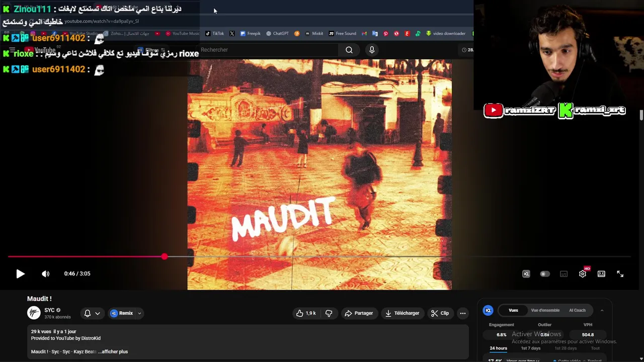The image size is (644, 362).
Task: Click the vidIQ Remix button
Action: pos(121,313)
